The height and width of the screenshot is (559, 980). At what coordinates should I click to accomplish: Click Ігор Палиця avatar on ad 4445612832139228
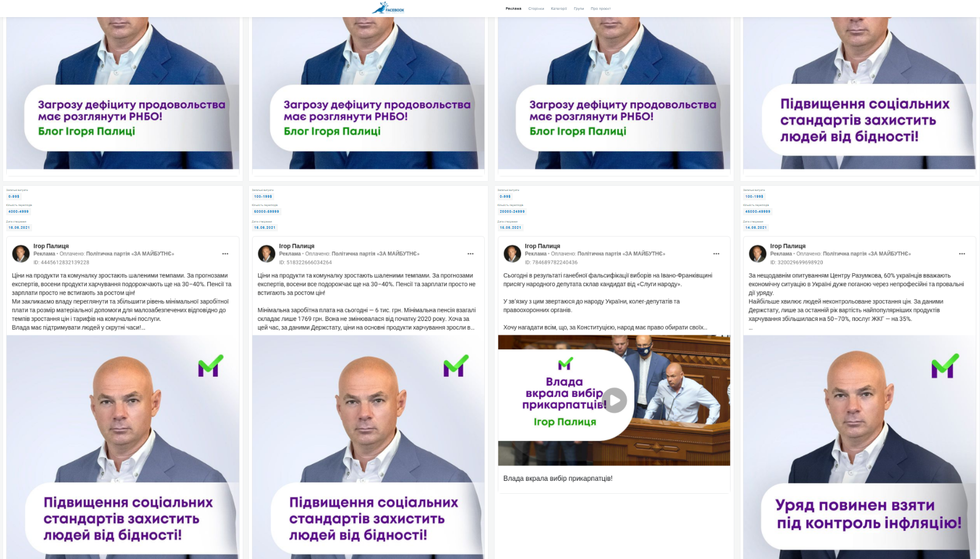coord(21,254)
